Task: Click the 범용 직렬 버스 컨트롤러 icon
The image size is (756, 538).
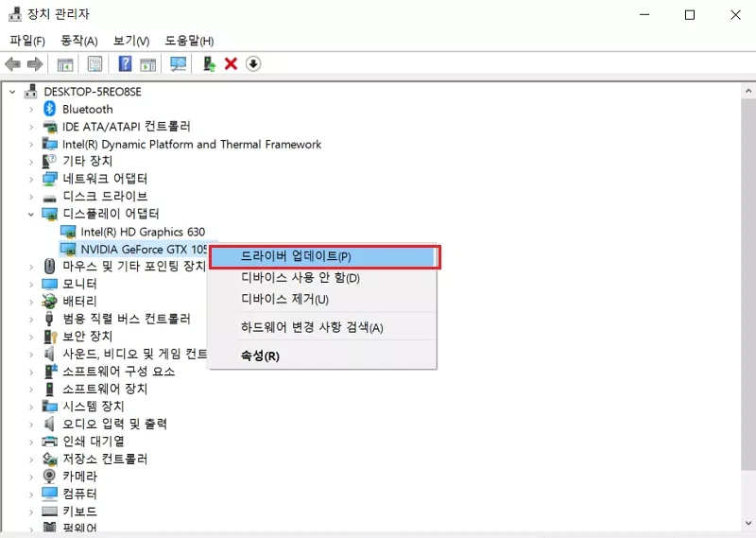Action: (x=49, y=319)
